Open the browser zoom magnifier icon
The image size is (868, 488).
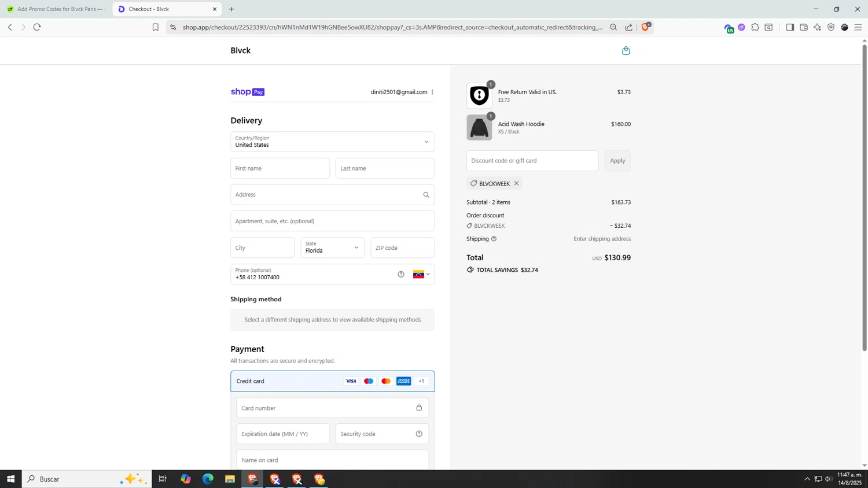(613, 27)
